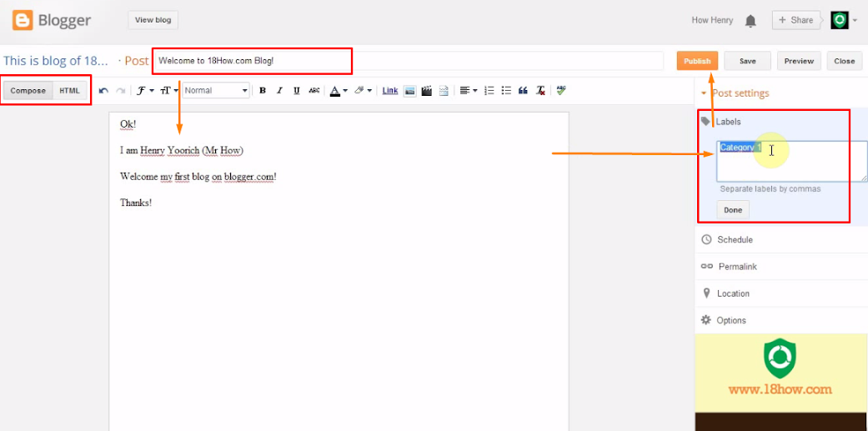Click in the Labels text box

[791, 161]
